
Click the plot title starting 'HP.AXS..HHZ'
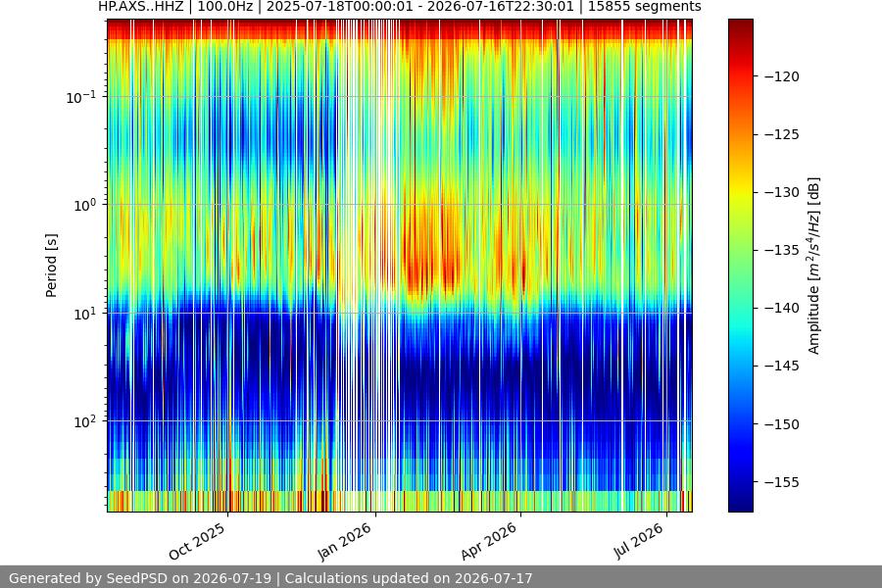(x=400, y=7)
